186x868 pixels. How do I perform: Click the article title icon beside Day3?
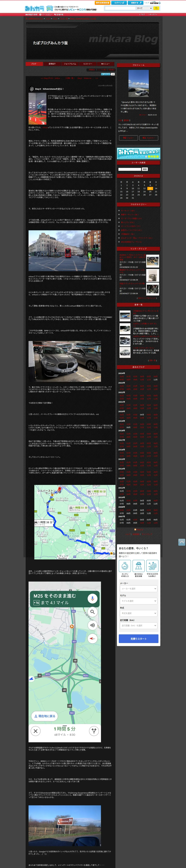pyautogui.click(x=32, y=89)
